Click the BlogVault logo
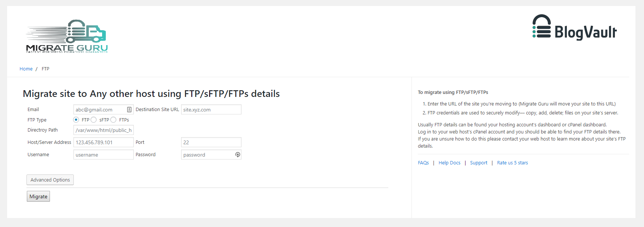The width and height of the screenshot is (644, 227). tap(574, 28)
